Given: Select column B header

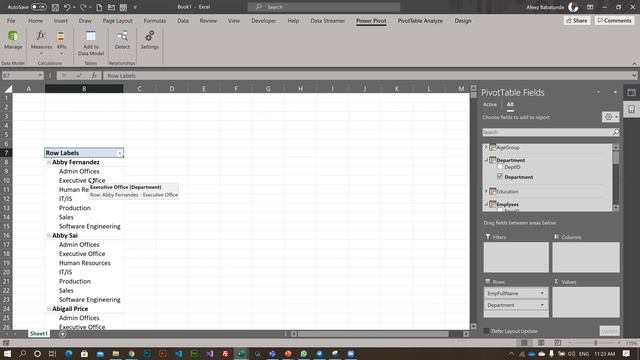Looking at the screenshot, I should tap(84, 89).
